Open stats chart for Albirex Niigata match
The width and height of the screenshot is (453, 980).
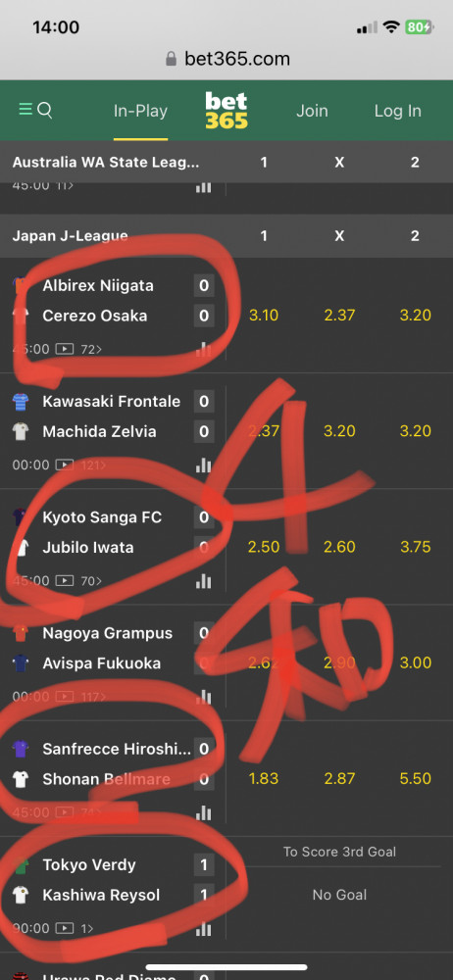(x=203, y=349)
